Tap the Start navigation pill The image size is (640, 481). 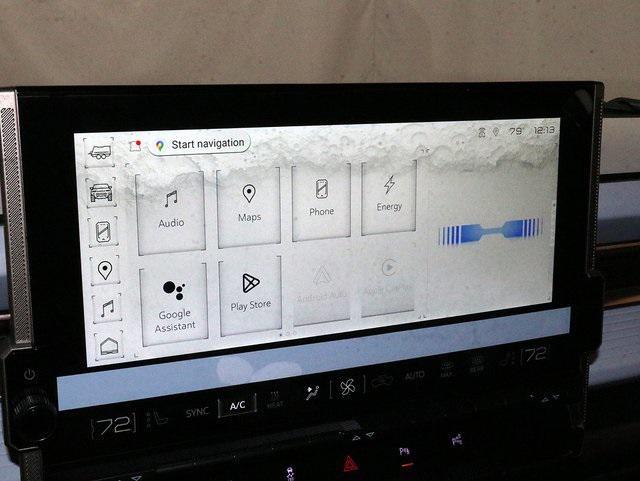point(200,144)
